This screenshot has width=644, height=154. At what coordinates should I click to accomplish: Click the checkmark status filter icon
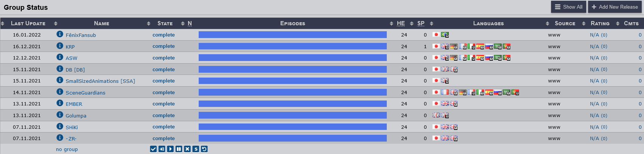153,149
